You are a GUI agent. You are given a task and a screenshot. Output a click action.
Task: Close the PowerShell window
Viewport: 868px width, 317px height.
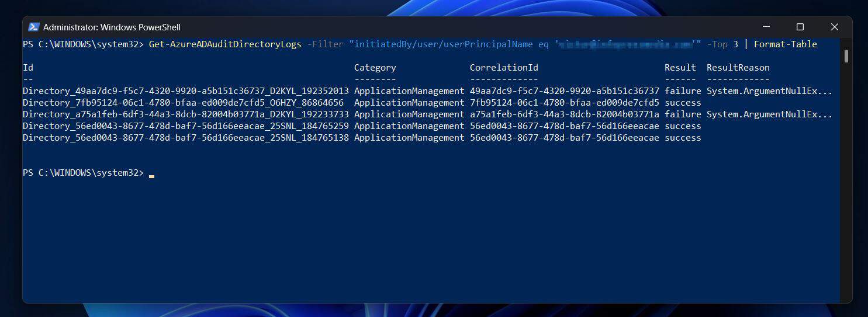[x=835, y=27]
